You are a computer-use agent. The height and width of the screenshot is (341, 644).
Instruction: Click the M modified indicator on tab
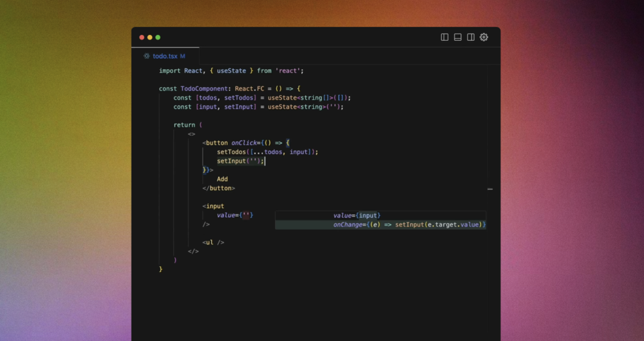click(182, 56)
